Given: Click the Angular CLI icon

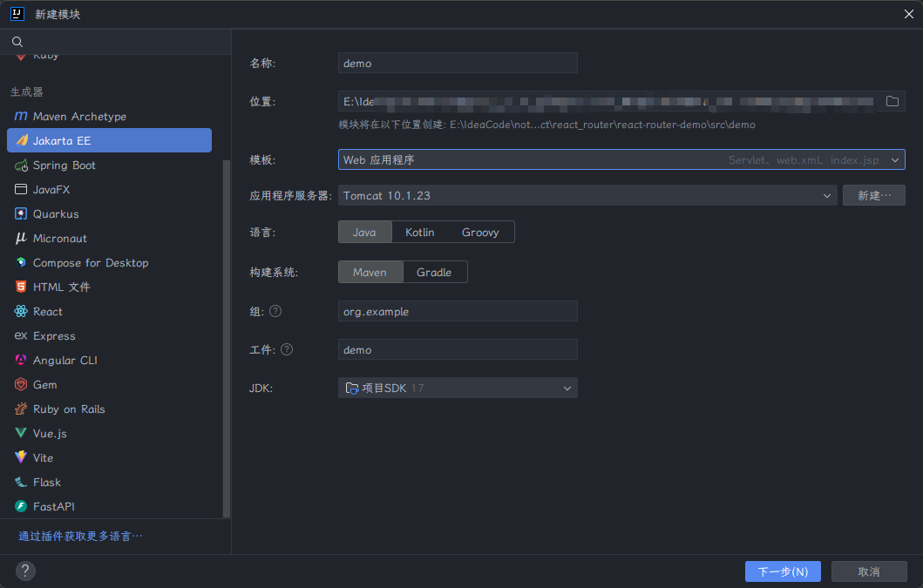Looking at the screenshot, I should point(21,360).
